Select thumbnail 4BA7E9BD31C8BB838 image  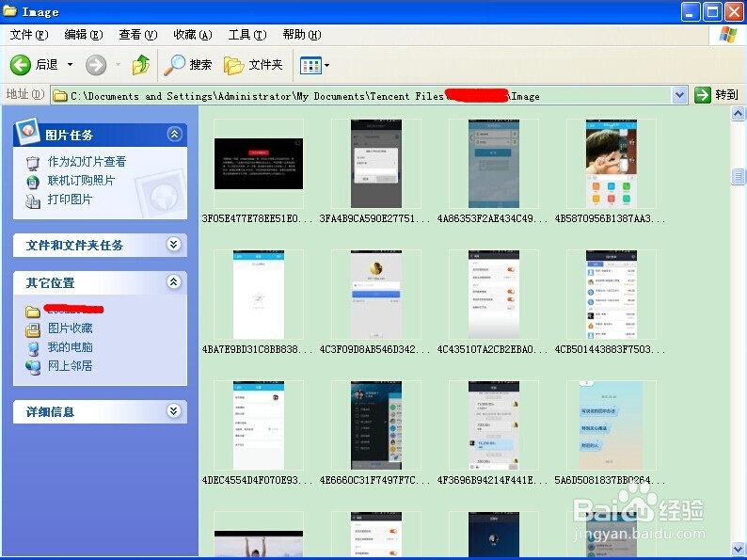click(x=258, y=295)
